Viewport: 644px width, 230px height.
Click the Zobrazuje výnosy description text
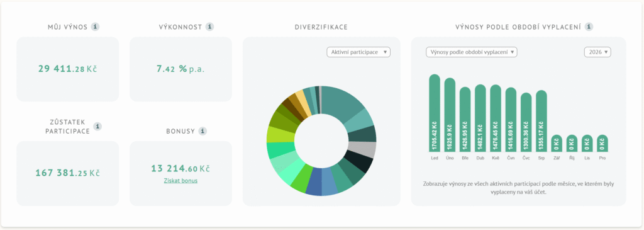pyautogui.click(x=518, y=188)
